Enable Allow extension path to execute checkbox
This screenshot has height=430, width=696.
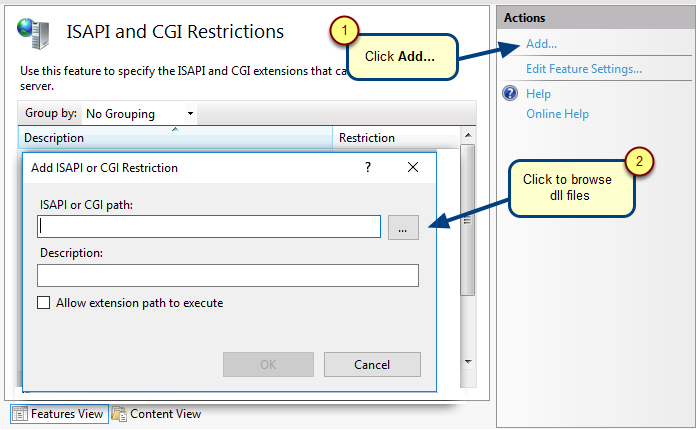(x=44, y=303)
